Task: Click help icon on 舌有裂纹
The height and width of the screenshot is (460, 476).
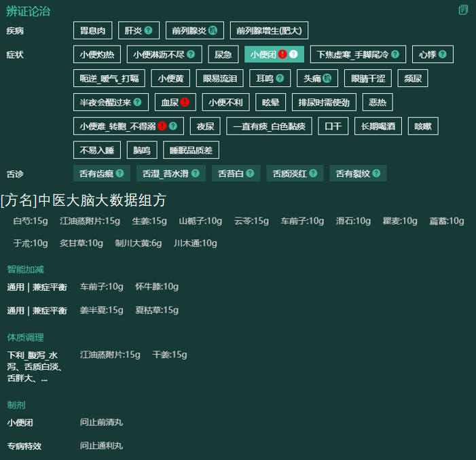Action: [376, 173]
